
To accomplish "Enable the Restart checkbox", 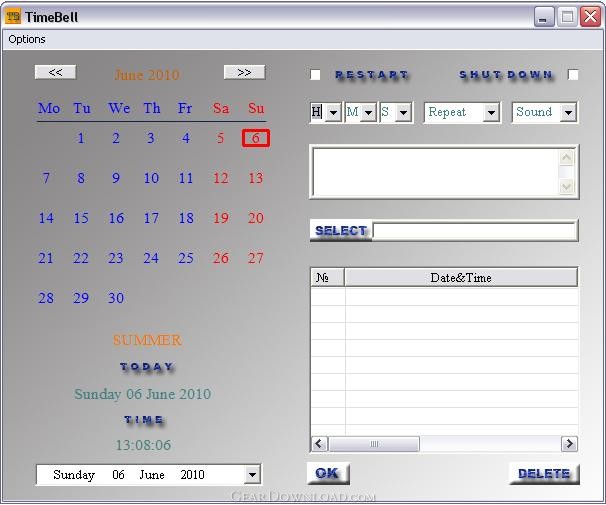I will (315, 75).
